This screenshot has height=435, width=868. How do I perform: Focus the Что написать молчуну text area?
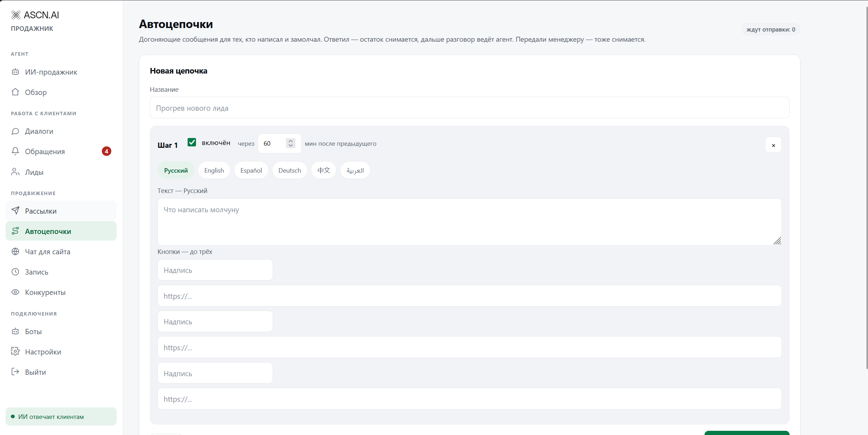[470, 222]
